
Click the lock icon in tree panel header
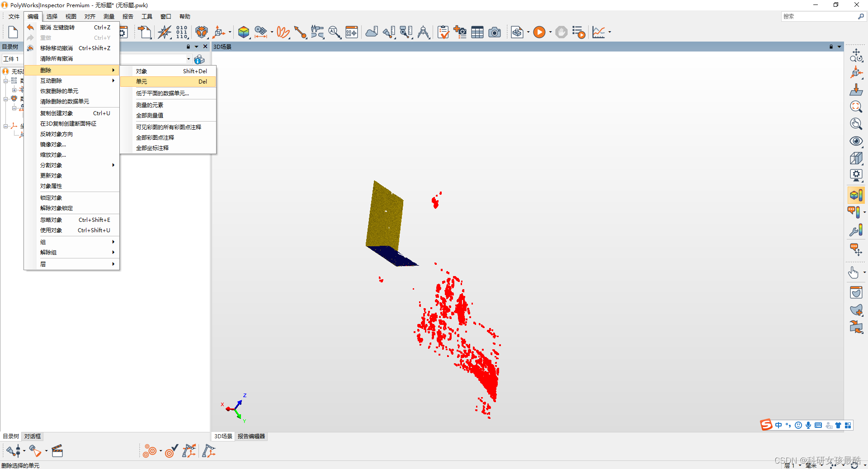188,47
